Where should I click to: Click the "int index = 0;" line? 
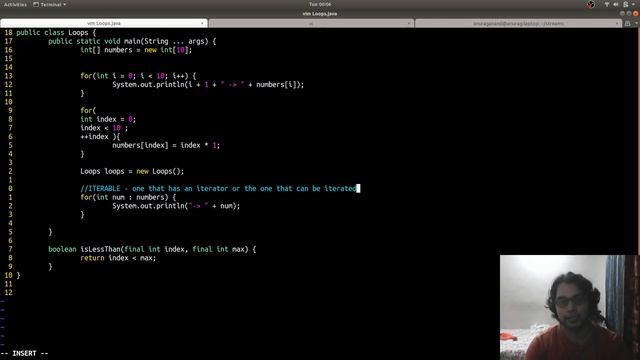tap(108, 119)
